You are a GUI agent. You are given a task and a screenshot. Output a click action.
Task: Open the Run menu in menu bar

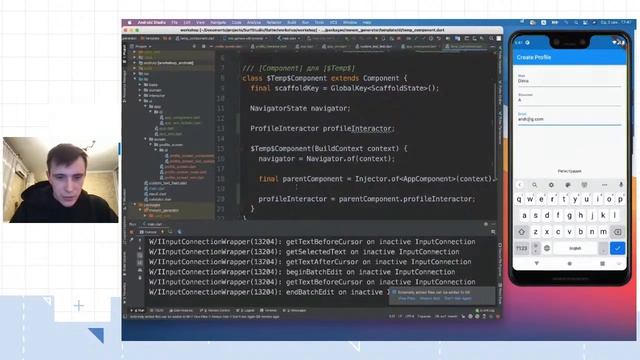(x=305, y=22)
